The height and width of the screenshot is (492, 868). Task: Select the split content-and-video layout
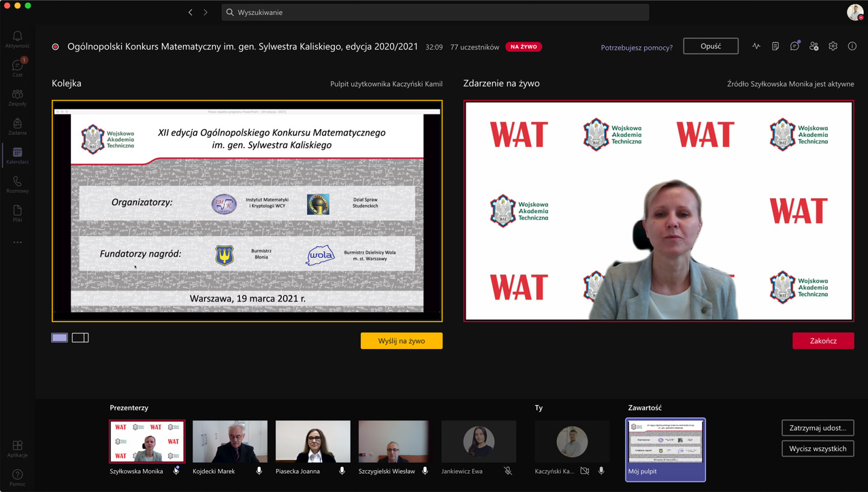pyautogui.click(x=80, y=338)
